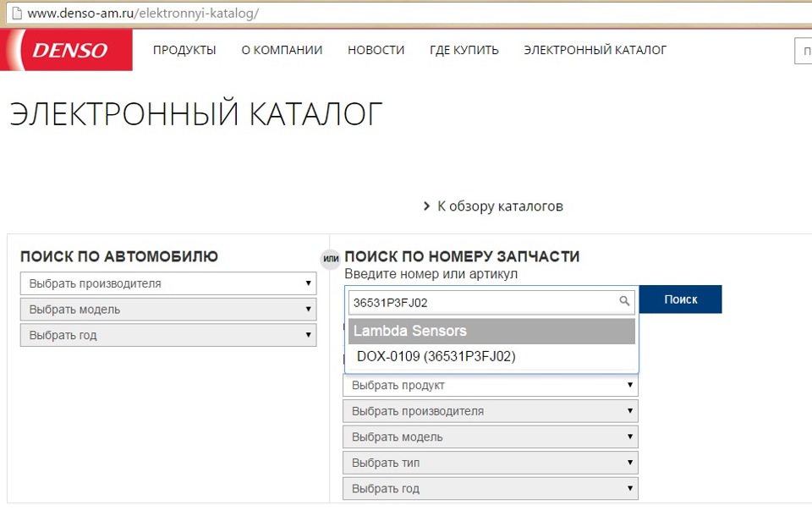Expand the Выбрать продукт dropdown
Screen dimensions: 812x516
[x=491, y=385]
